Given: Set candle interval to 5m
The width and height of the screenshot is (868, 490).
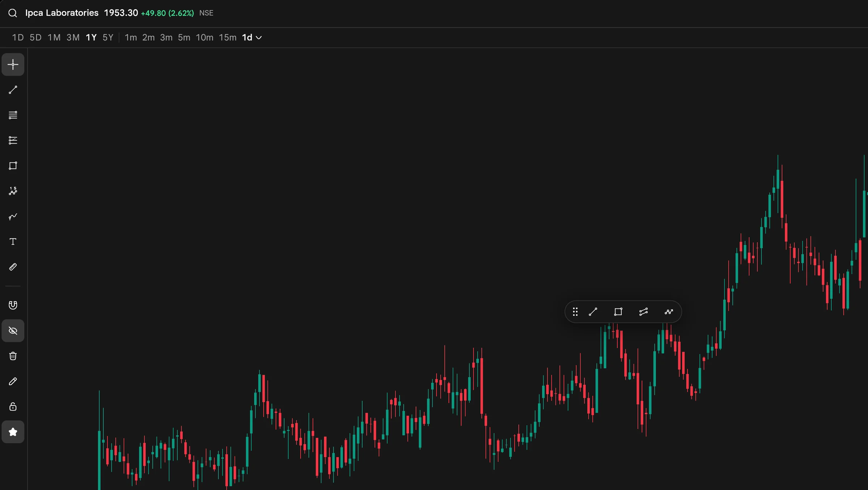Looking at the screenshot, I should point(184,38).
